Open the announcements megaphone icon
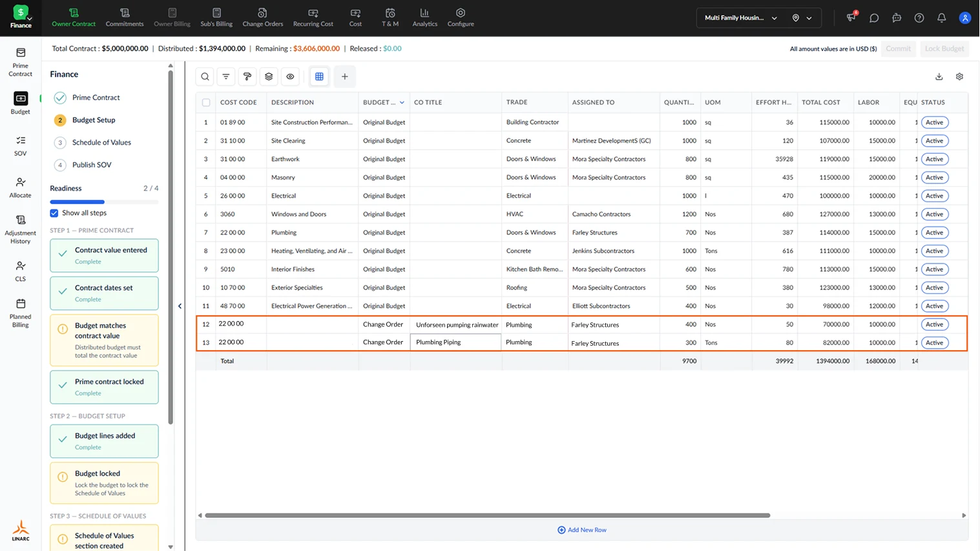This screenshot has height=551, width=980. 851,17
